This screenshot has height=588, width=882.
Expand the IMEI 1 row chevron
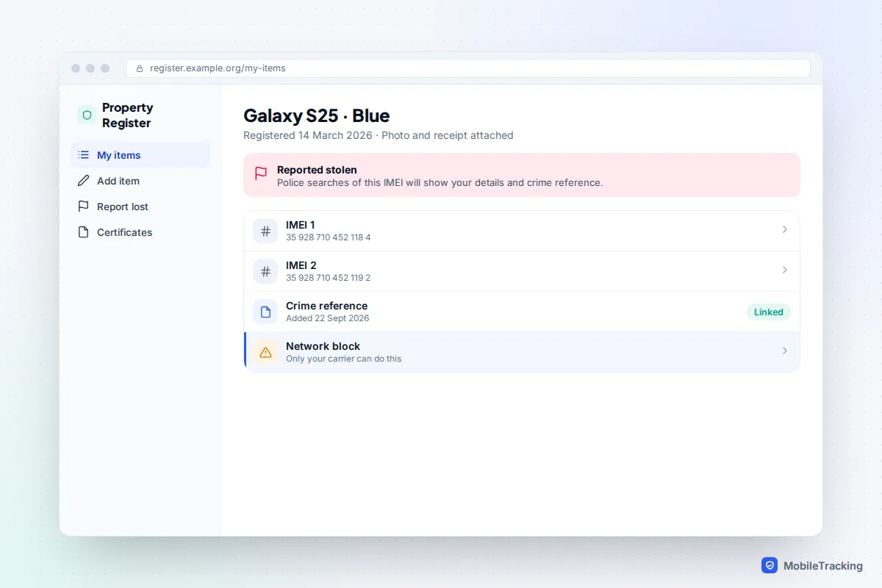tap(784, 229)
